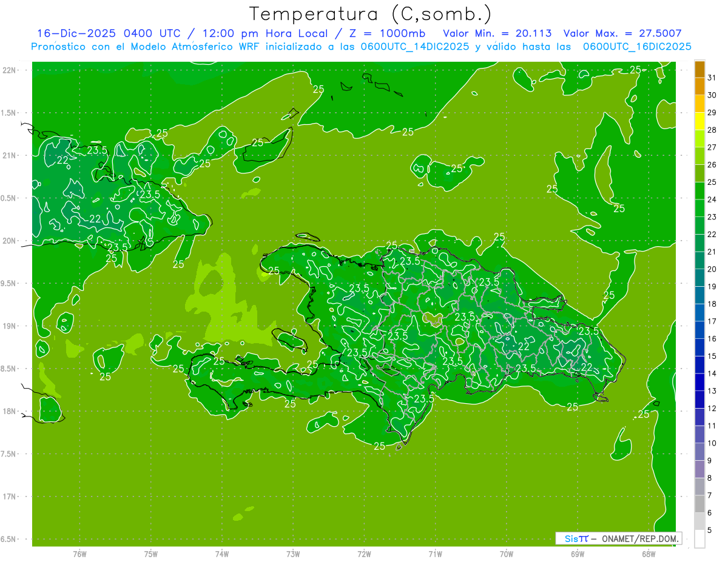Click the 75W longitude axis label
Image resolution: width=728 pixels, height=562 pixels.
pyautogui.click(x=151, y=554)
